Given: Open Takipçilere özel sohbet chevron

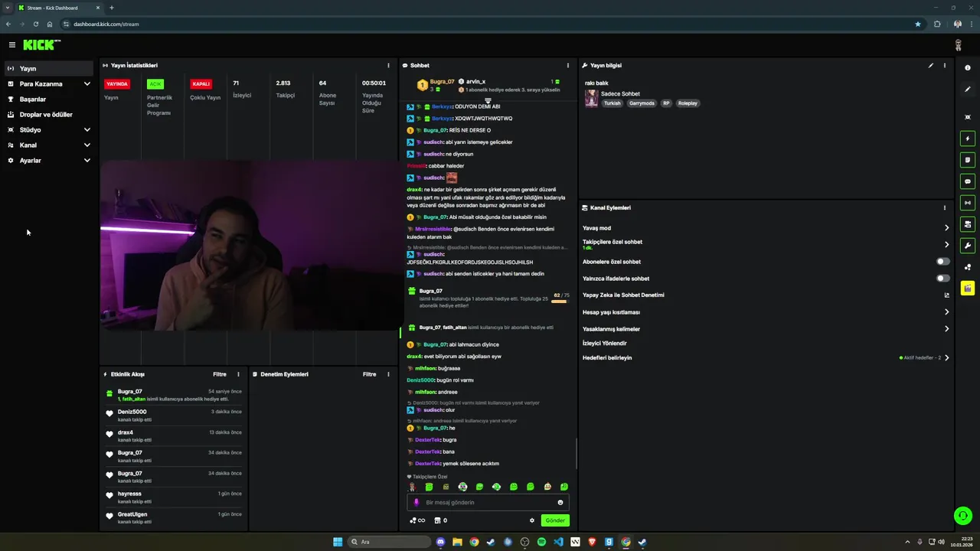Looking at the screenshot, I should [946, 245].
